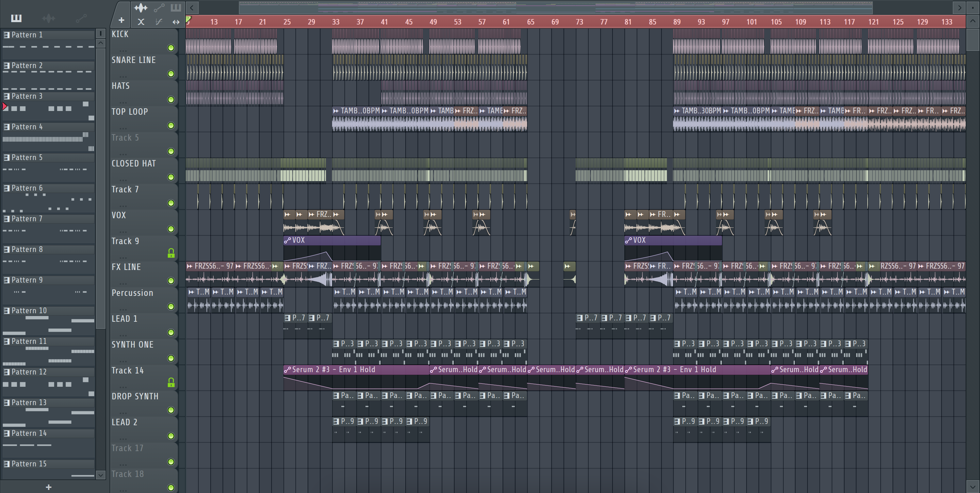
Task: Mute the Percussion track
Action: click(171, 307)
